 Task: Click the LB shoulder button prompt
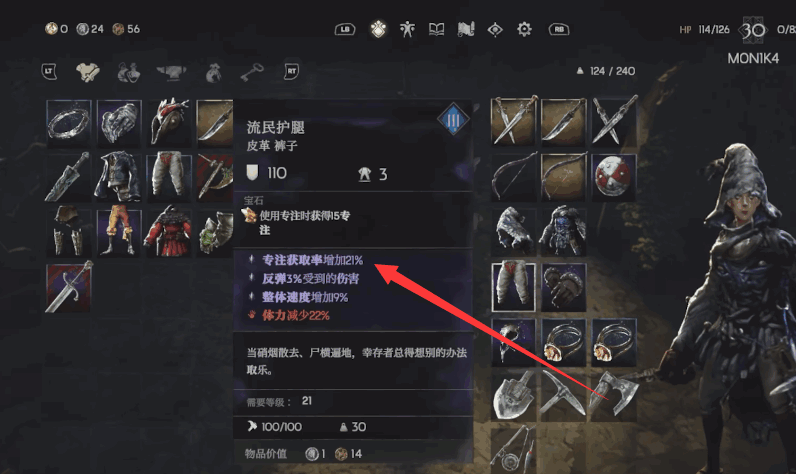(345, 29)
